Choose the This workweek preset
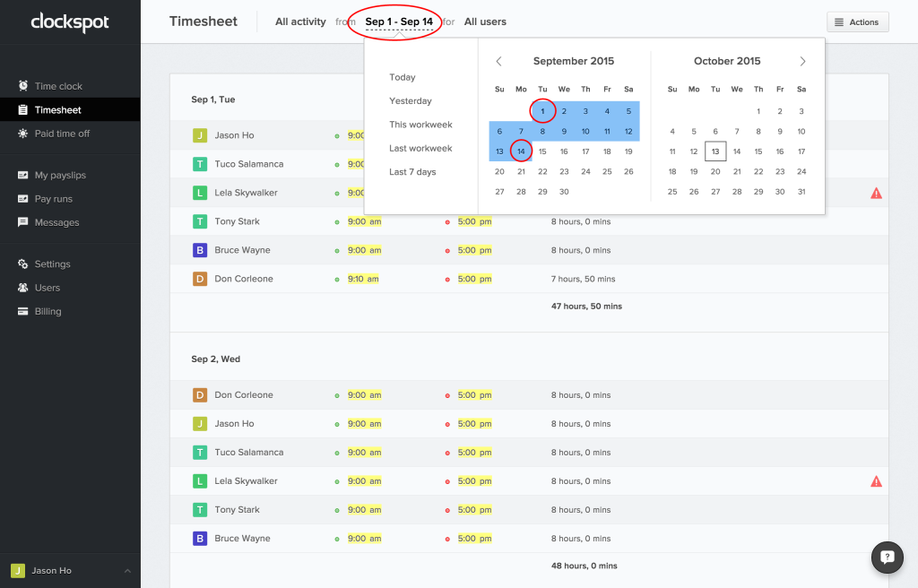Viewport: 918px width, 588px height. [420, 125]
